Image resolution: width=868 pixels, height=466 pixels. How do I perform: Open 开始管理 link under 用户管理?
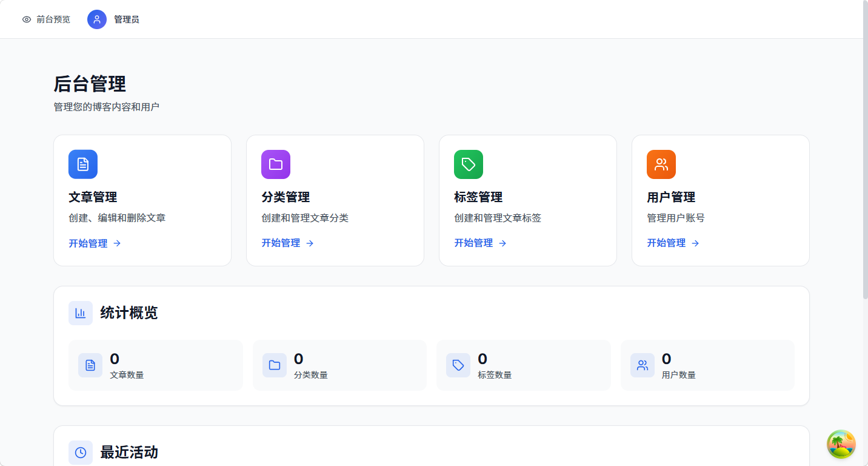[x=673, y=243]
